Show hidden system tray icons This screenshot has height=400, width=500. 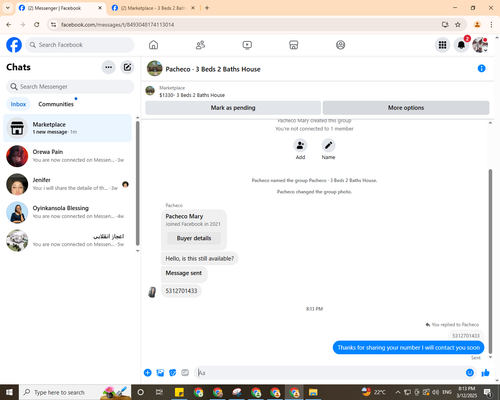point(398,392)
